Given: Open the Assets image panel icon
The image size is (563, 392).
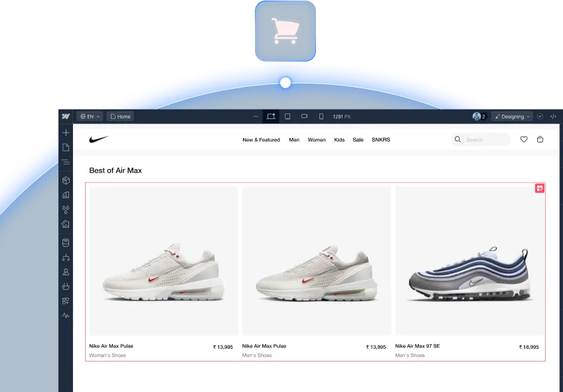Looking at the screenshot, I should pyautogui.click(x=66, y=224).
